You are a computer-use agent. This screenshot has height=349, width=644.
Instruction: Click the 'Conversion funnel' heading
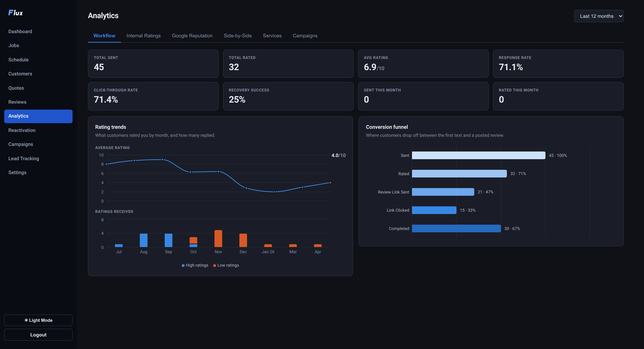(387, 127)
